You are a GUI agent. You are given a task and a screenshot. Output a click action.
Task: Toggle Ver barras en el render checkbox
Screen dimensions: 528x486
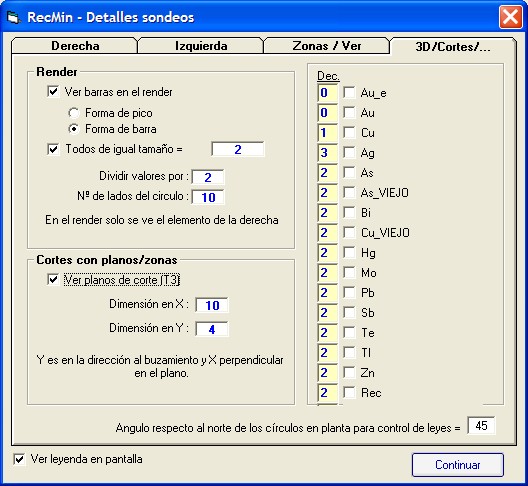[53, 92]
